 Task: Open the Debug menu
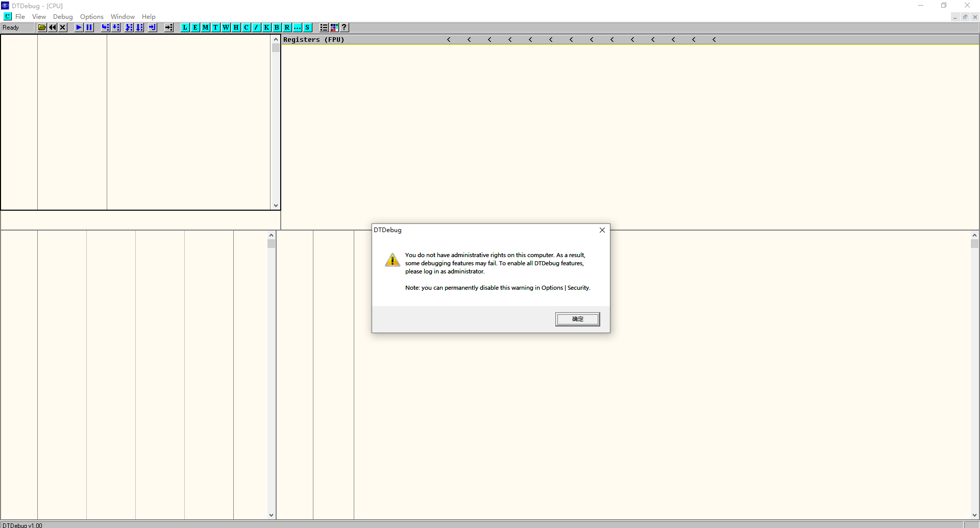point(63,17)
